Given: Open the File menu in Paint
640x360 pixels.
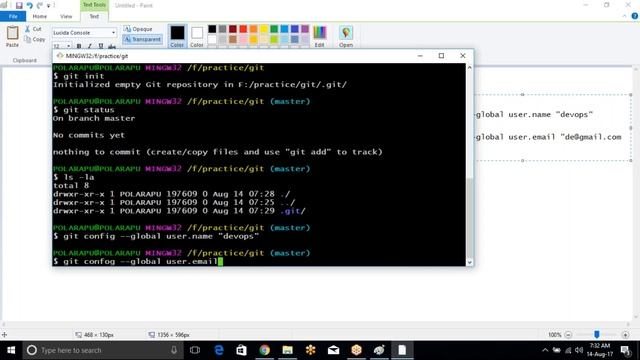Looking at the screenshot, I should (13, 16).
